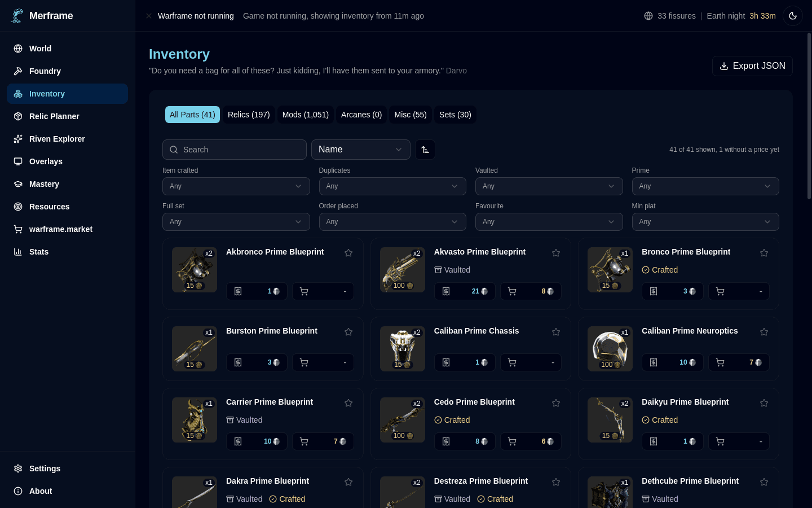The image size is (812, 508).
Task: Star the Dakra Prime Blueprint
Action: coord(348,482)
